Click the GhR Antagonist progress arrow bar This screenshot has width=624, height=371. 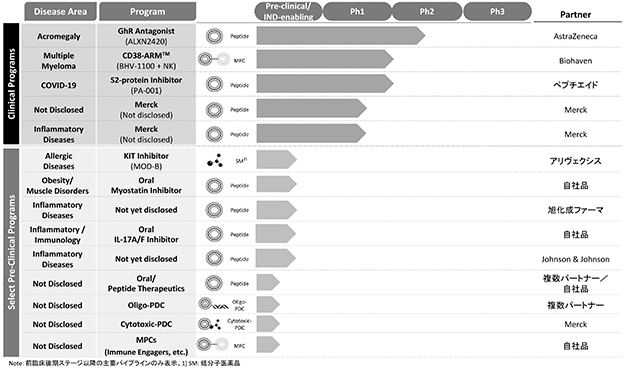click(x=341, y=36)
